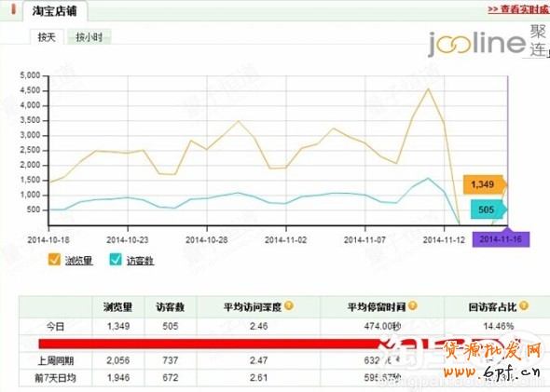Uncheck the orange 浏览量 checkbox

click(x=54, y=260)
